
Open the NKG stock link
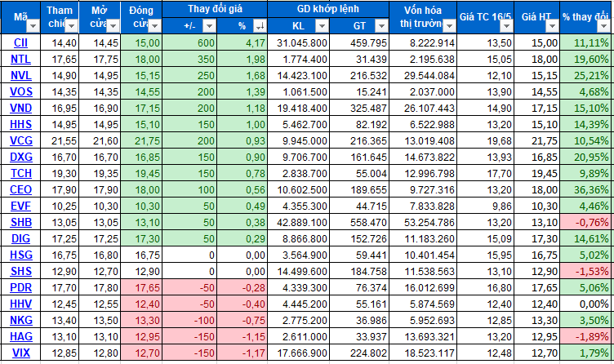tap(20, 320)
